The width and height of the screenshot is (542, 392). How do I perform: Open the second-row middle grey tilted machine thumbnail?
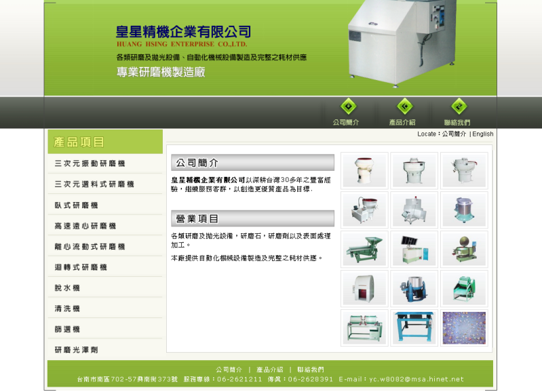(414, 210)
